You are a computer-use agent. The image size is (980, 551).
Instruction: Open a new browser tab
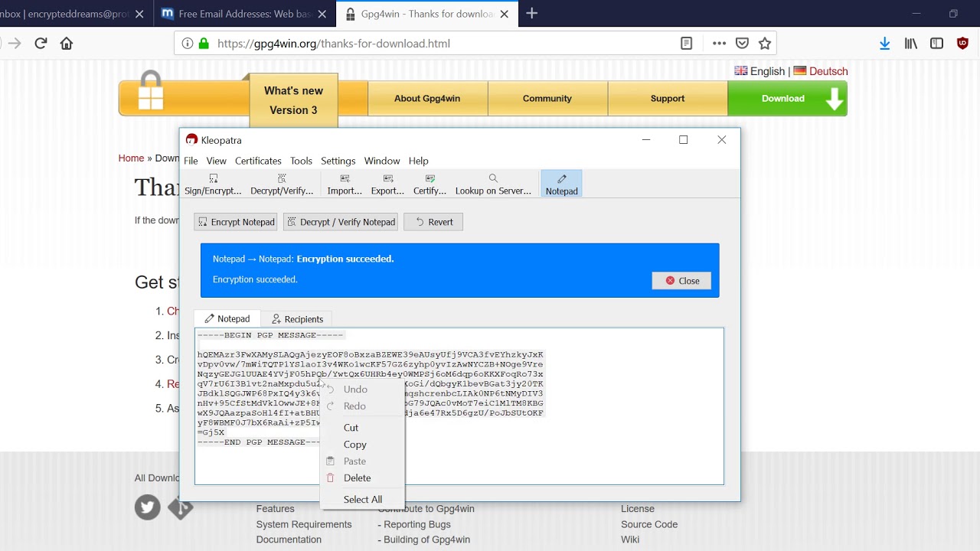[532, 13]
